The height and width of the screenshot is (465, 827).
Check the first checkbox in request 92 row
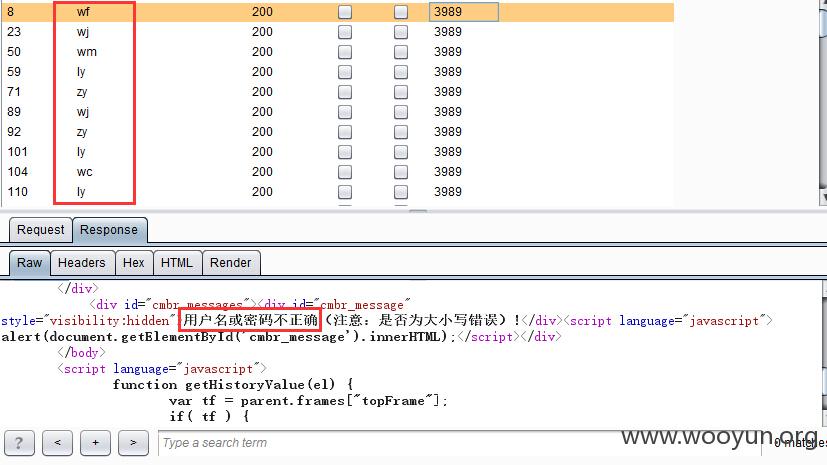[x=345, y=132]
